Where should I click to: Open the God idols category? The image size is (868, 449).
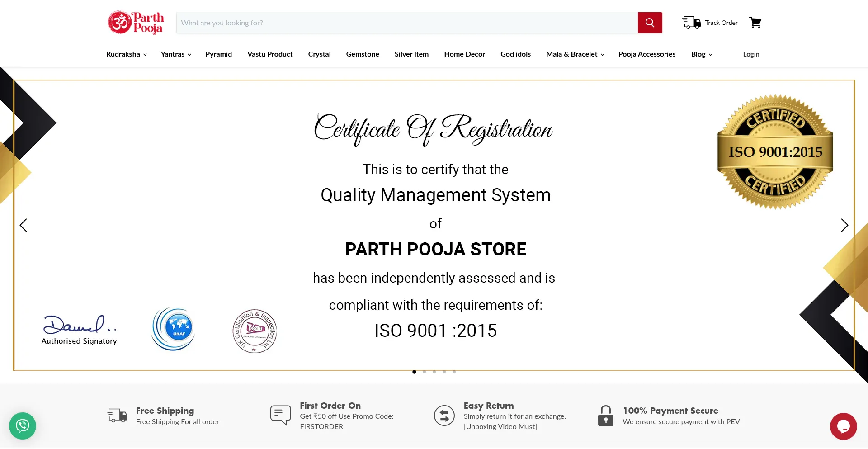[515, 54]
